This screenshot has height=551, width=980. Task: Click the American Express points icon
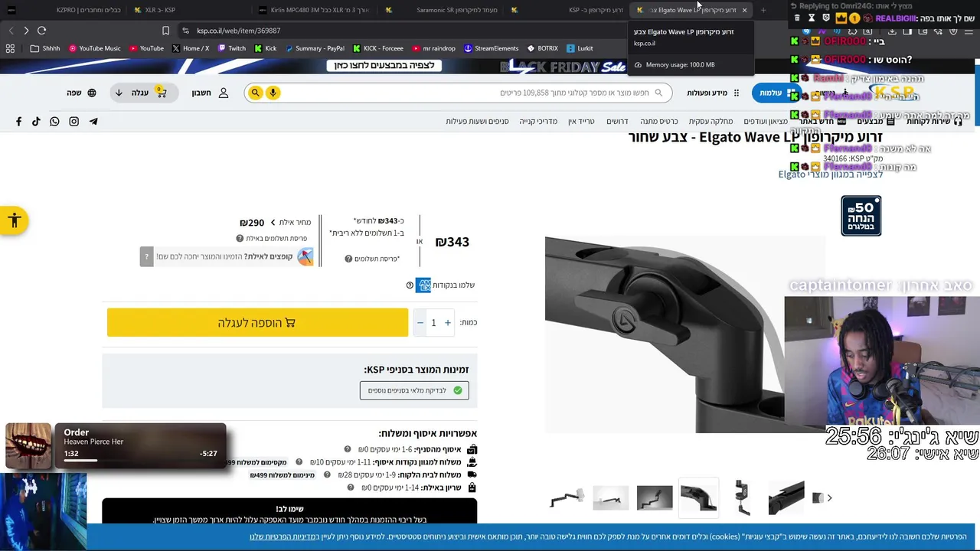(x=423, y=285)
